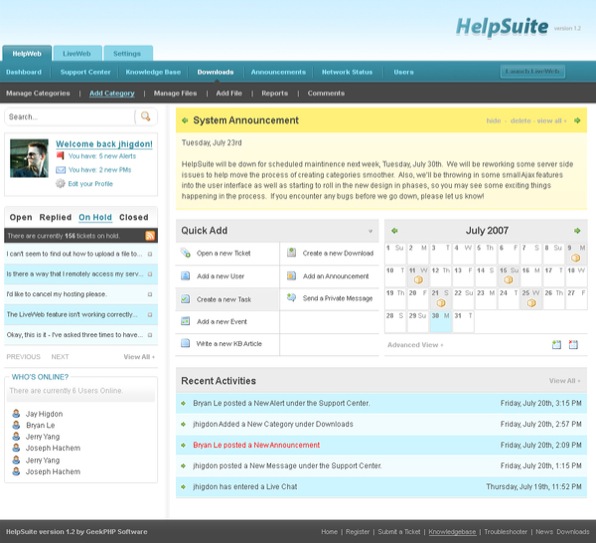Click the add calendar event icon

point(556,345)
